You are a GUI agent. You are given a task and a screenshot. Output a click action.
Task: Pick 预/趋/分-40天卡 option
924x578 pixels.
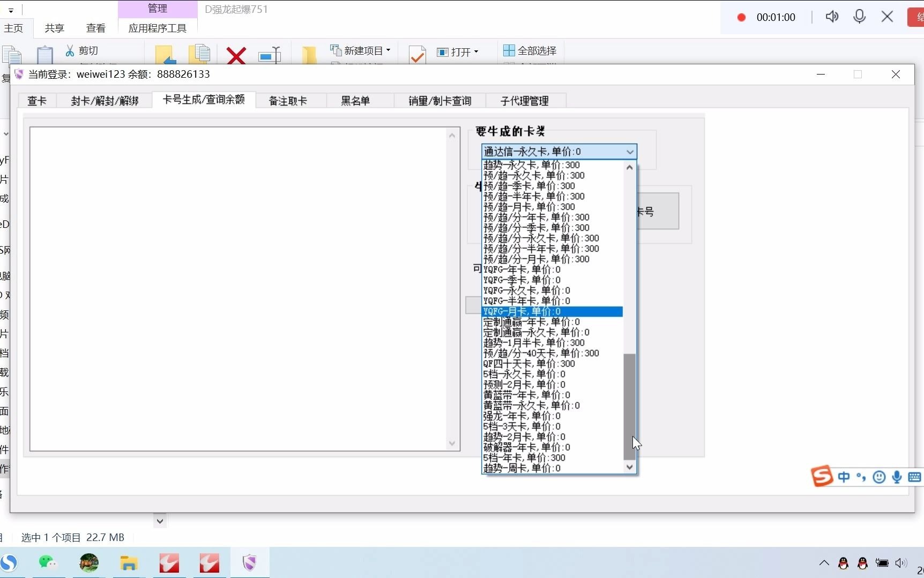pos(552,353)
